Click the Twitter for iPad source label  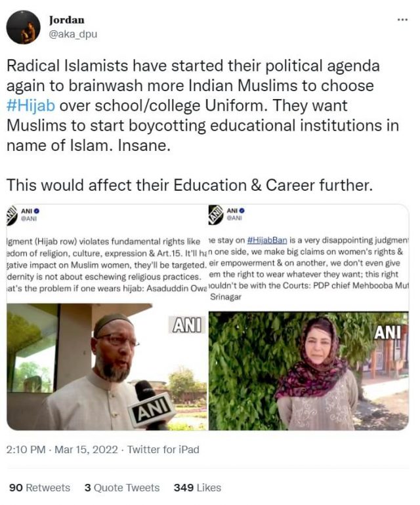(x=163, y=449)
